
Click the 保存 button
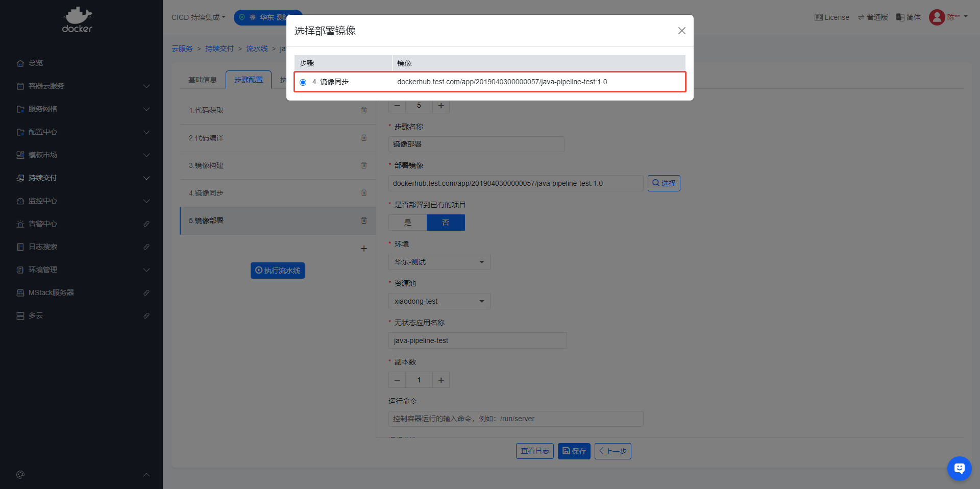point(574,451)
